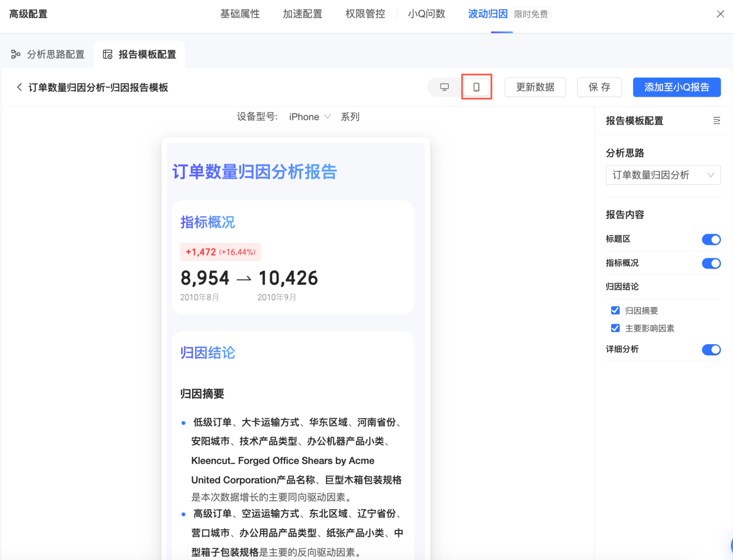Disable the 标题区 toggle

711,239
